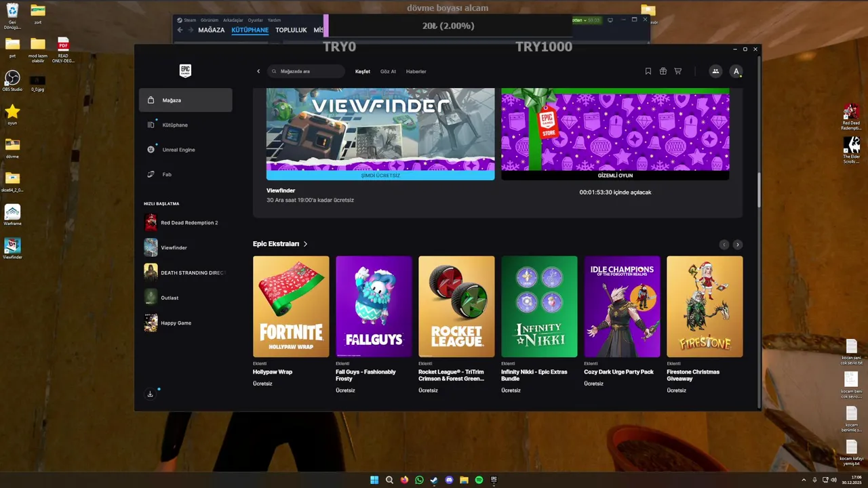
Task: Select the OBS Studio desktop icon
Action: coord(12,81)
